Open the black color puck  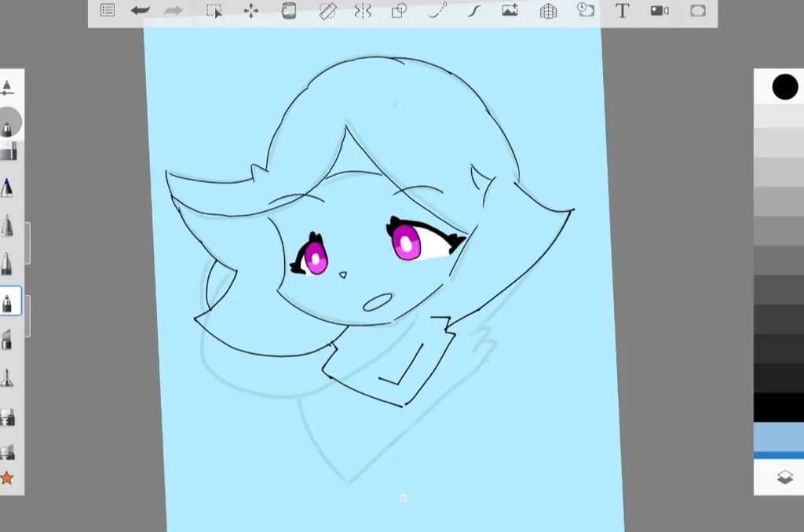(785, 86)
